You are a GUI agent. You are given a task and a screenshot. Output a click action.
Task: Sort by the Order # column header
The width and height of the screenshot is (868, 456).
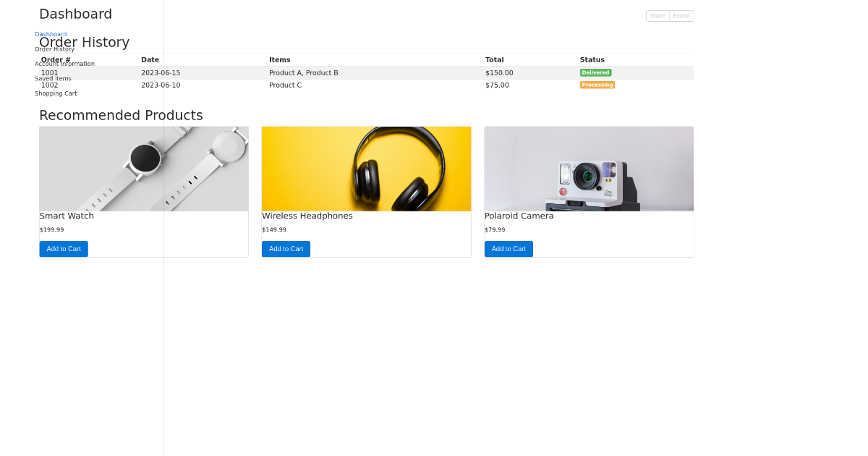point(55,59)
